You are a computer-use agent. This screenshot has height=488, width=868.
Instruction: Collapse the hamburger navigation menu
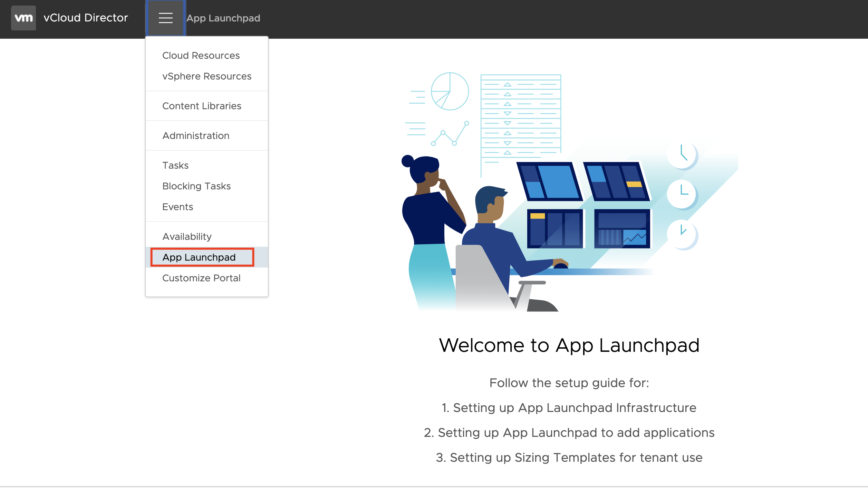coord(166,18)
